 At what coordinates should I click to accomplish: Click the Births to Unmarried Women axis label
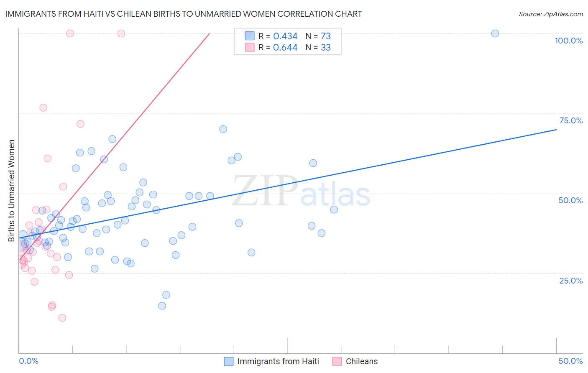11,191
